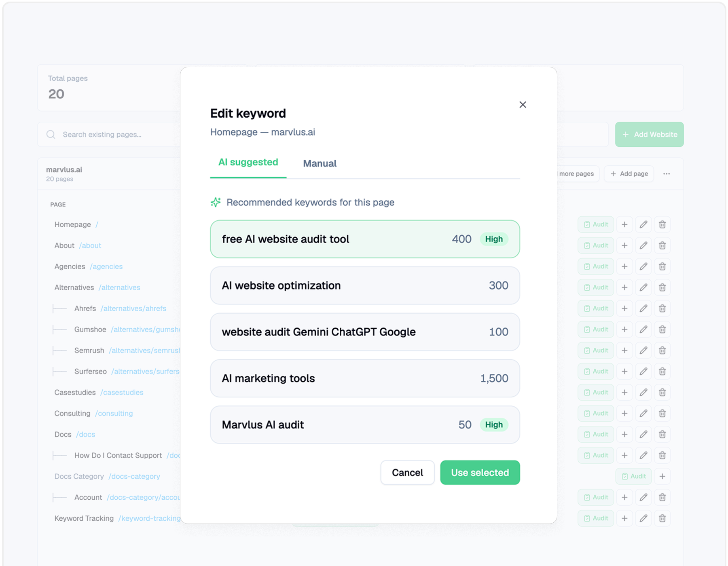Viewport: 728px width, 566px height.
Task: Click the plus icon on About row
Action: pyautogui.click(x=624, y=245)
